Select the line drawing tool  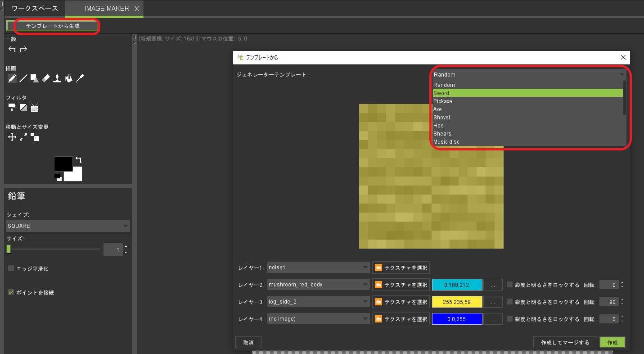point(23,78)
